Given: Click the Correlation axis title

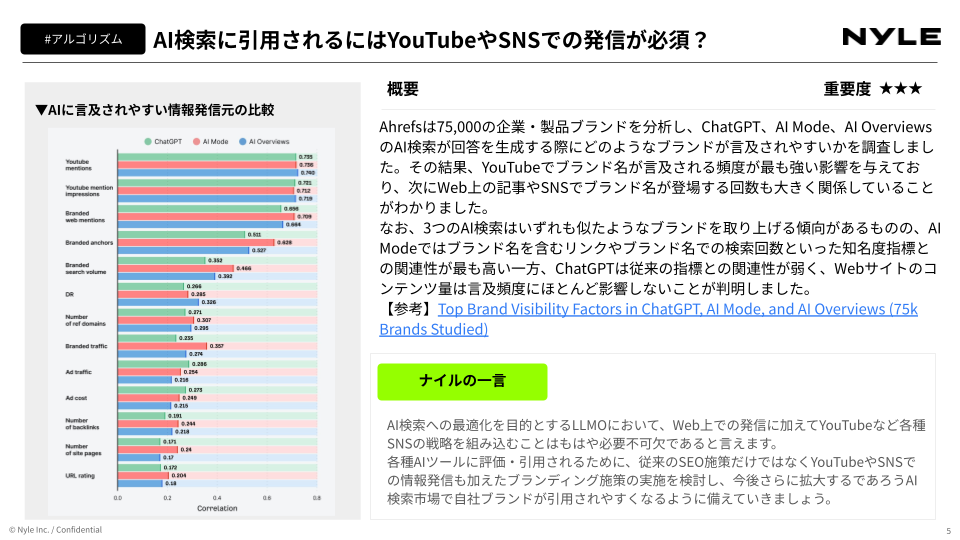Looking at the screenshot, I should point(216,509).
